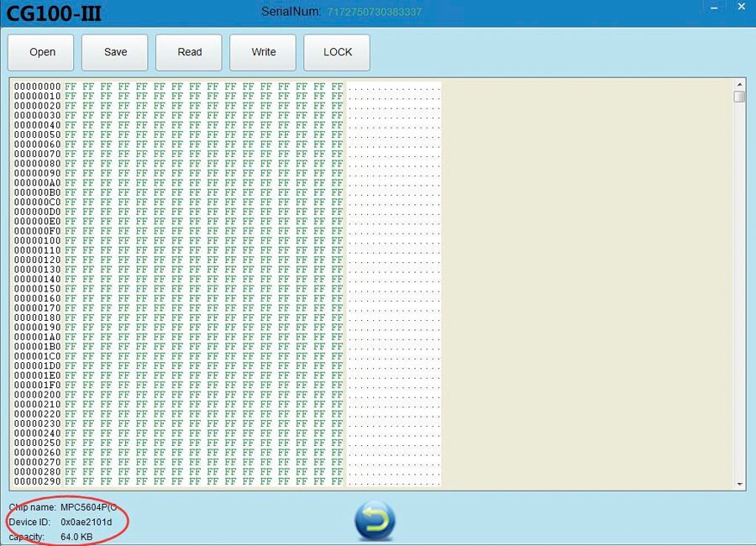Click the blue back arrow icon
Screen dimensions: 756x546
pyautogui.click(x=375, y=521)
